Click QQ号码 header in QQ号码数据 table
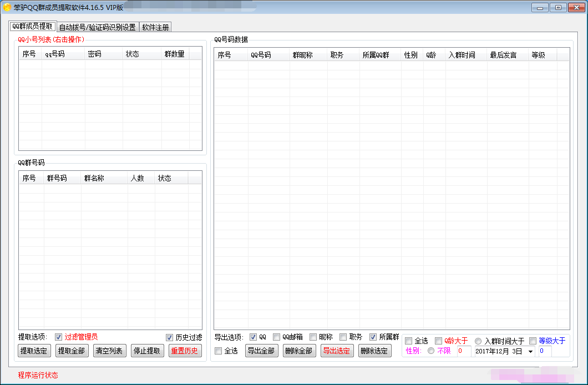The image size is (588, 385). [x=268, y=55]
